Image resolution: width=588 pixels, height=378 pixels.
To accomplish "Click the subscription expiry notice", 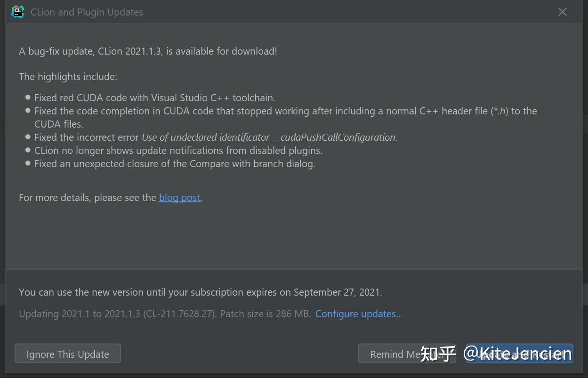I will (x=200, y=292).
